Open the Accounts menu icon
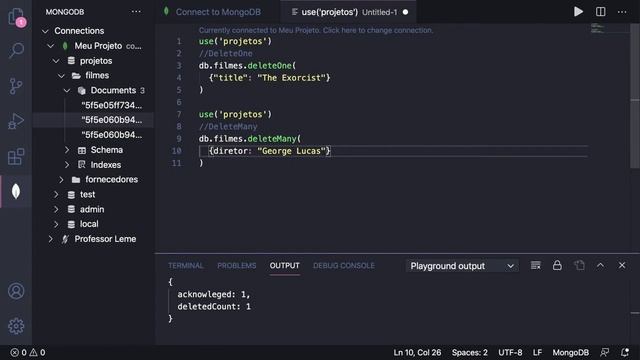640x360 pixels. coord(16,291)
